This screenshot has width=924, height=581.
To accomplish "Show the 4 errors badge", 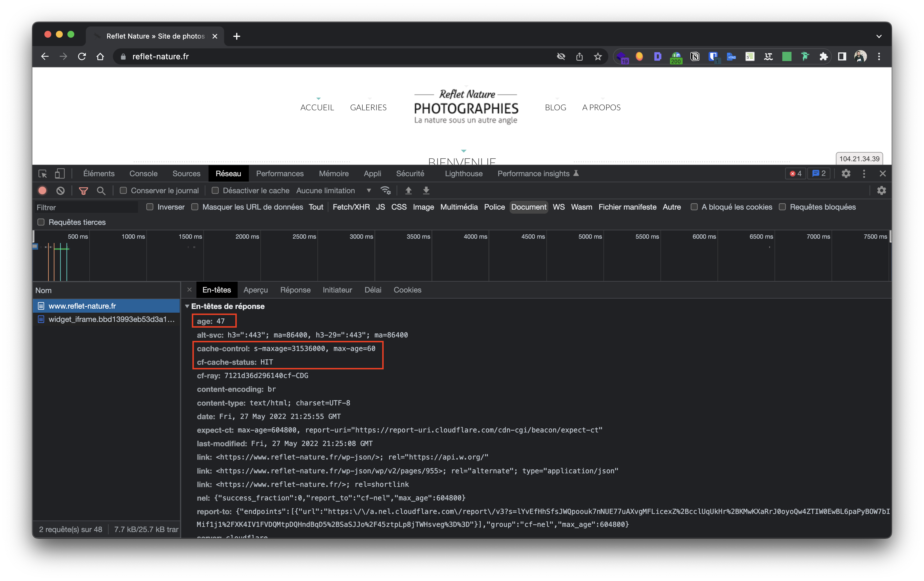I will [x=796, y=174].
